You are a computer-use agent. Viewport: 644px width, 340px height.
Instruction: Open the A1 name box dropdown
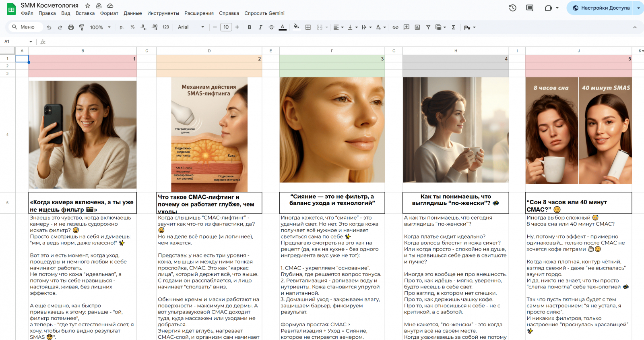click(31, 41)
